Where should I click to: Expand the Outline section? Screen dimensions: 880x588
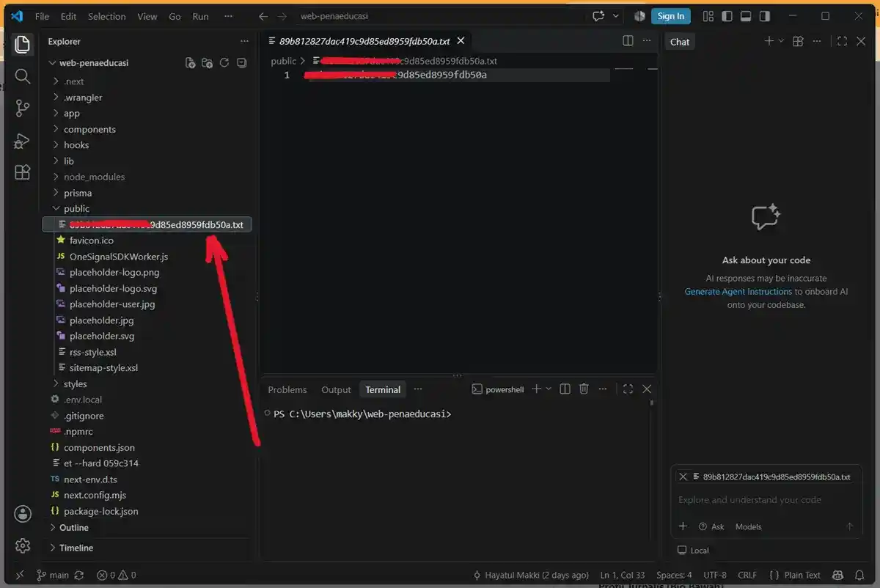(x=73, y=528)
